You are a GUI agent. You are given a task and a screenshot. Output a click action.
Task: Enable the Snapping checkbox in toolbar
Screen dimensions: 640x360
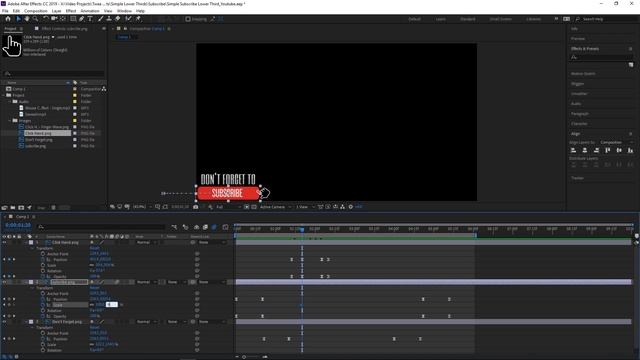pyautogui.click(x=188, y=19)
